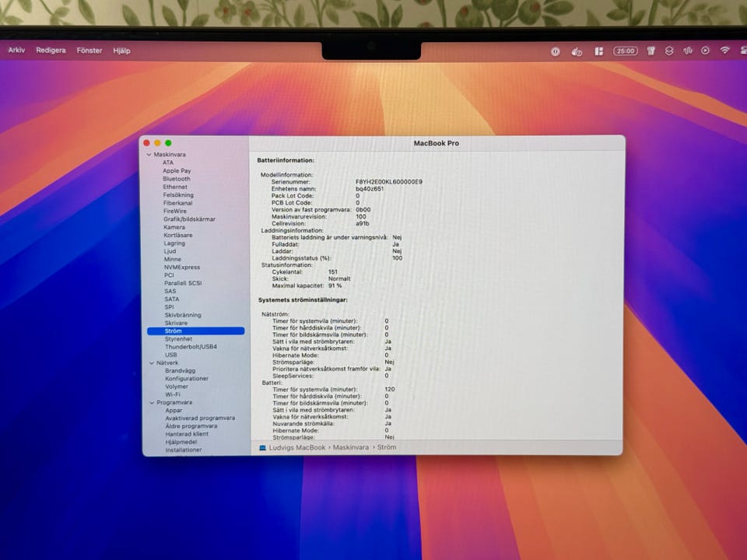
Task: Click the stacked layers menu bar icon
Action: pos(668,51)
